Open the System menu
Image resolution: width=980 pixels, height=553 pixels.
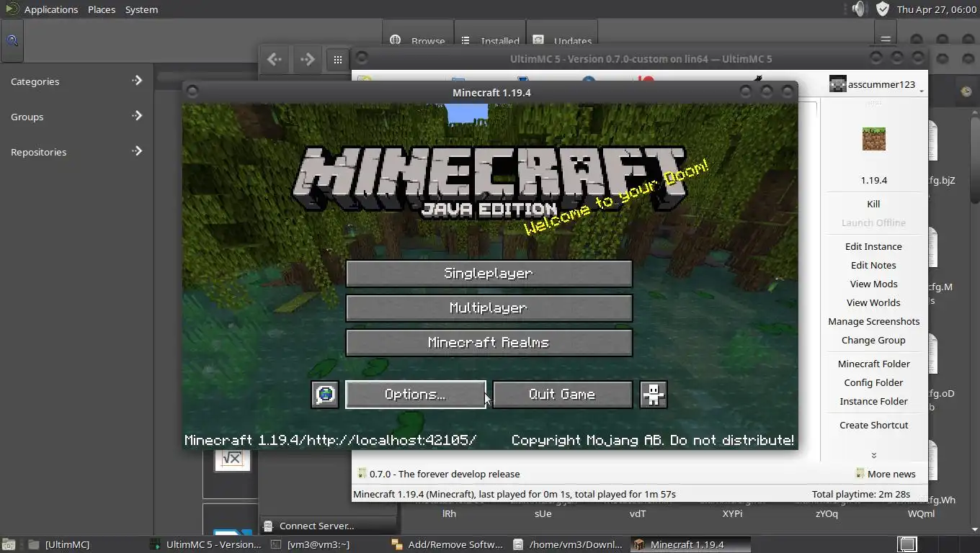[x=141, y=9]
